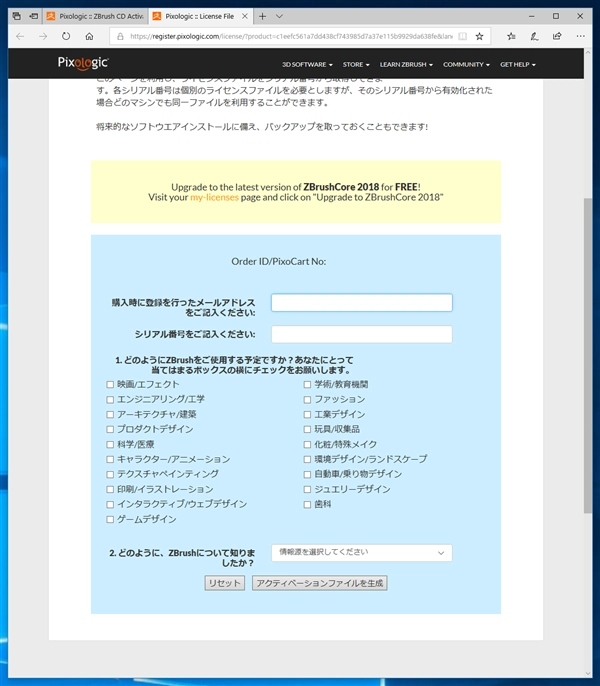
Task: Select the Pixologic License File tab
Action: [200, 16]
